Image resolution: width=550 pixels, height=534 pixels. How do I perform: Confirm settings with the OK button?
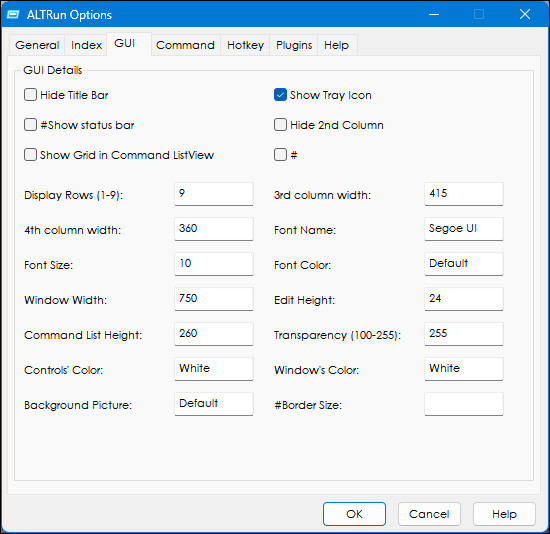click(354, 514)
